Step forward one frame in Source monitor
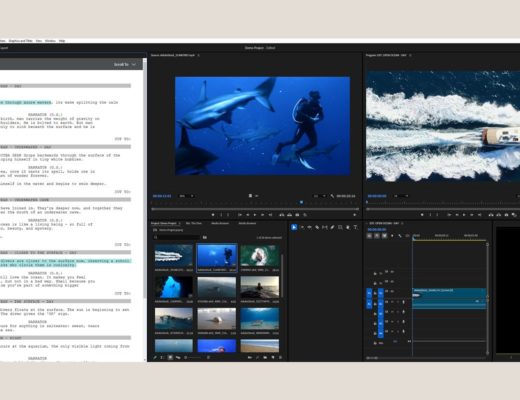 263,215
